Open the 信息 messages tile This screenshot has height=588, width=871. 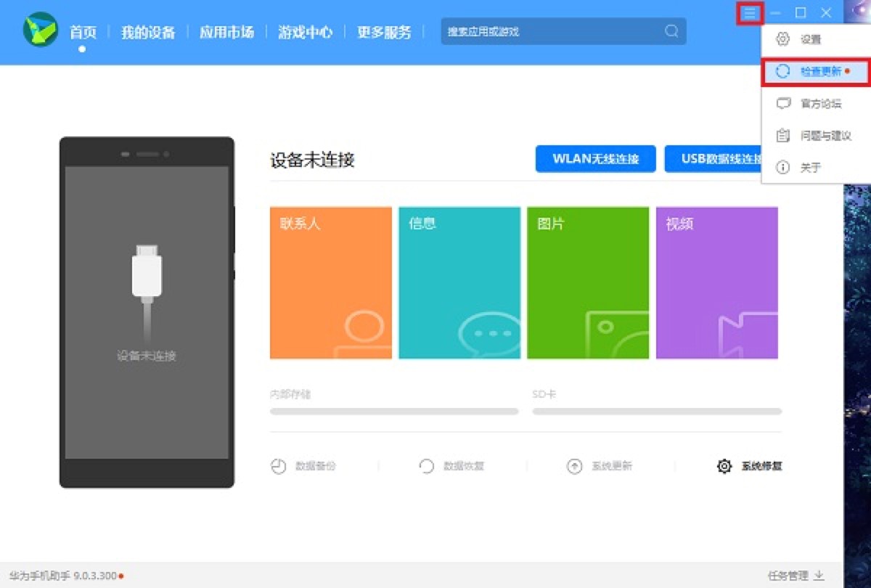point(459,282)
